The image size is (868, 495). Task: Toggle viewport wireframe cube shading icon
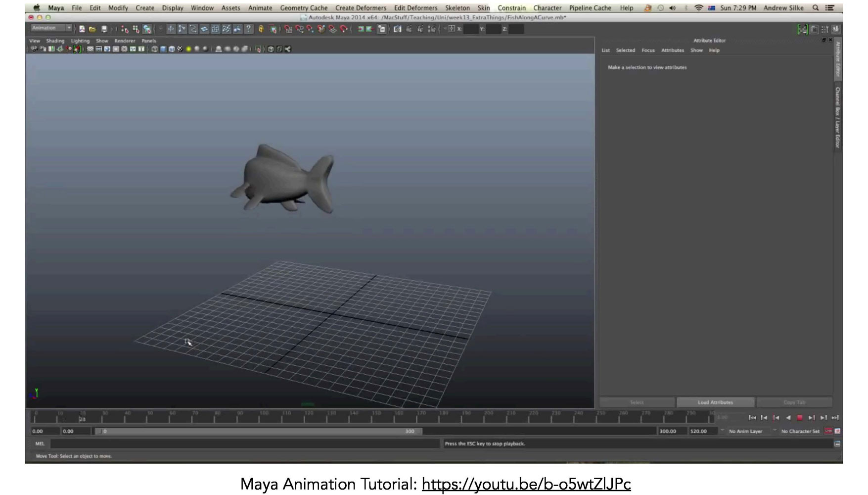tap(154, 49)
